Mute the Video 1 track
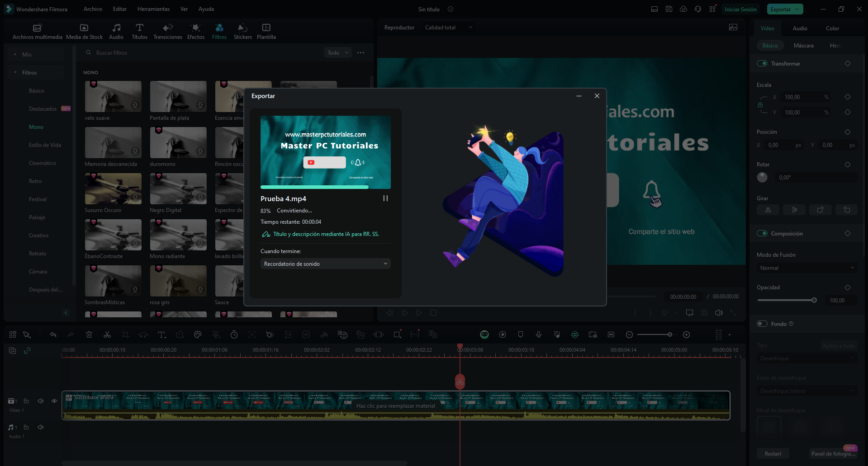The width and height of the screenshot is (868, 466). (41, 401)
